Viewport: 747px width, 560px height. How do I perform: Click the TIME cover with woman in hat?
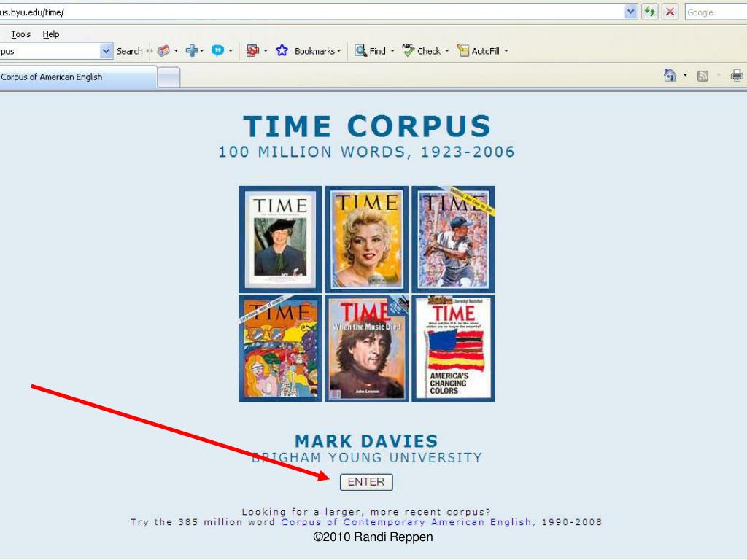[x=280, y=239]
